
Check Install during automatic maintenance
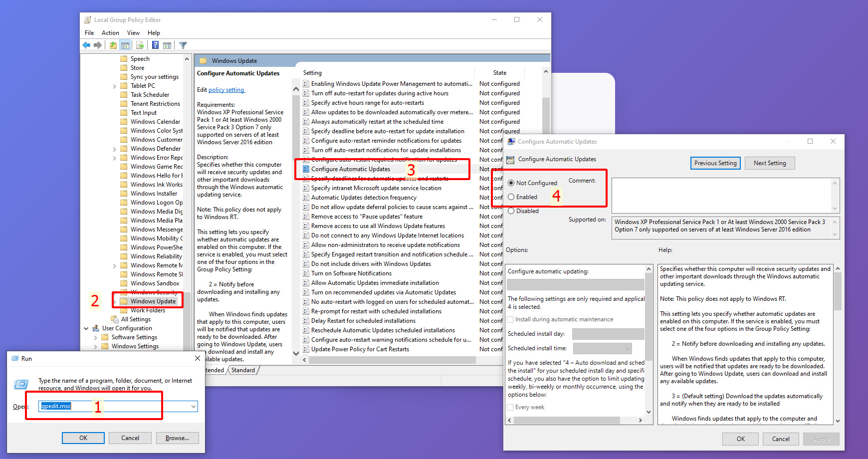click(510, 319)
